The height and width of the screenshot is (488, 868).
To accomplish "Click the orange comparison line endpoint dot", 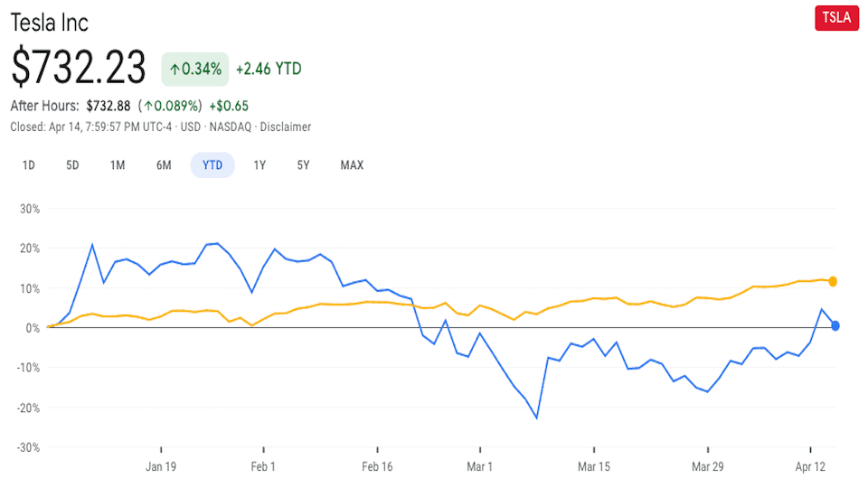I will click(833, 281).
